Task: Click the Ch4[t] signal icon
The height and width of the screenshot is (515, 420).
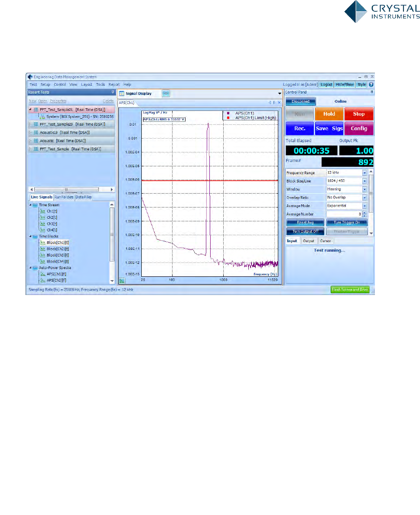Action: point(43,230)
